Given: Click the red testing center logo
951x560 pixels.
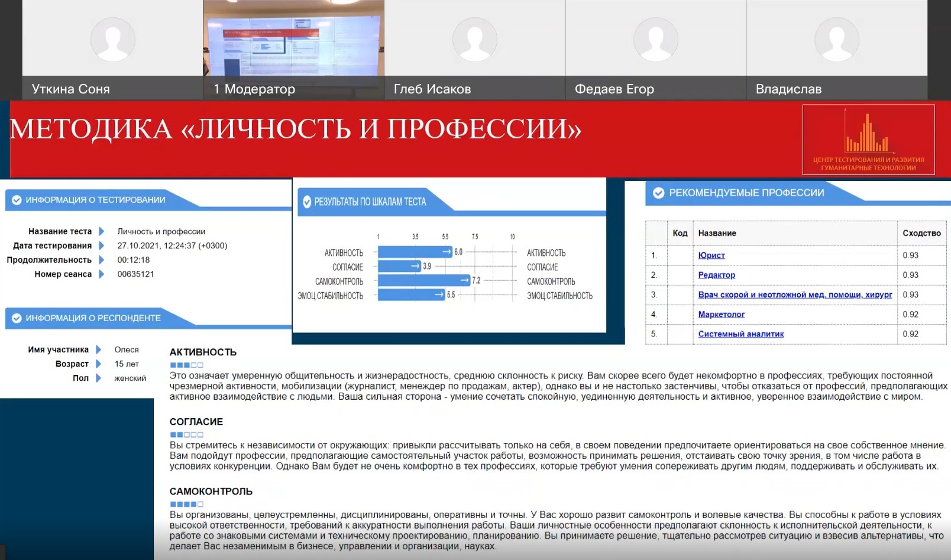Looking at the screenshot, I should click(x=868, y=140).
